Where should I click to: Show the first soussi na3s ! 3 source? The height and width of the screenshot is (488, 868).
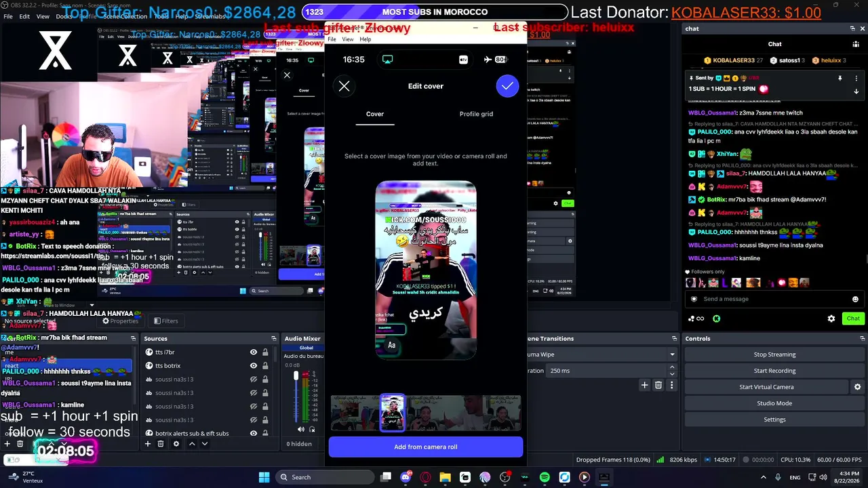click(254, 380)
